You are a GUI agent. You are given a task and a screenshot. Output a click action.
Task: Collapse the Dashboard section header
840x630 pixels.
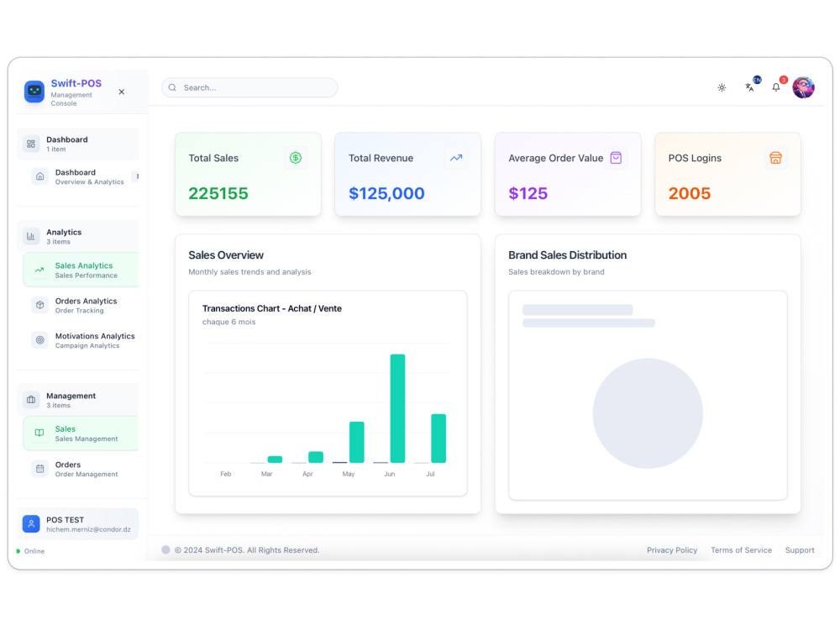click(x=77, y=144)
